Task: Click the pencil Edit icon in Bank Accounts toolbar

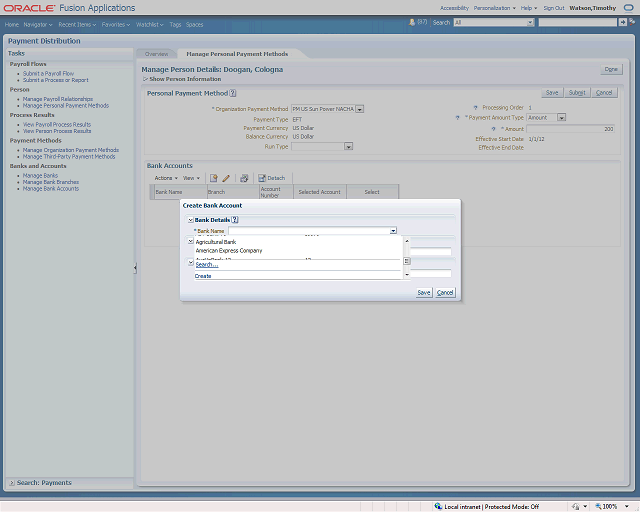Action: click(x=226, y=178)
